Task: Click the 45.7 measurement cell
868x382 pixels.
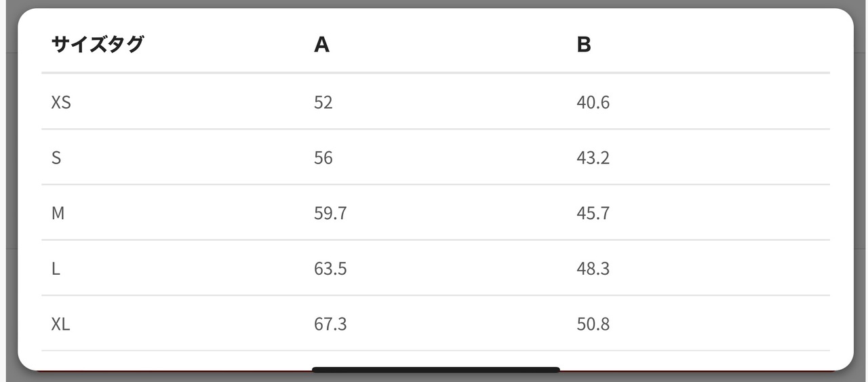Action: [x=593, y=213]
